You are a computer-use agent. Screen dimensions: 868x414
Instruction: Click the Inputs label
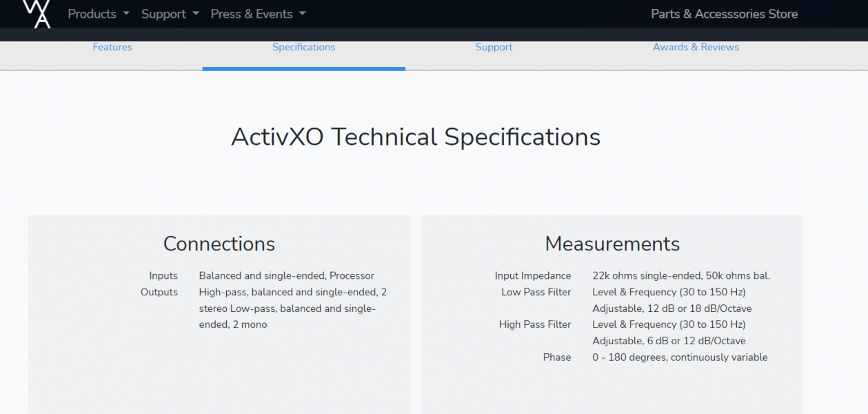(163, 275)
